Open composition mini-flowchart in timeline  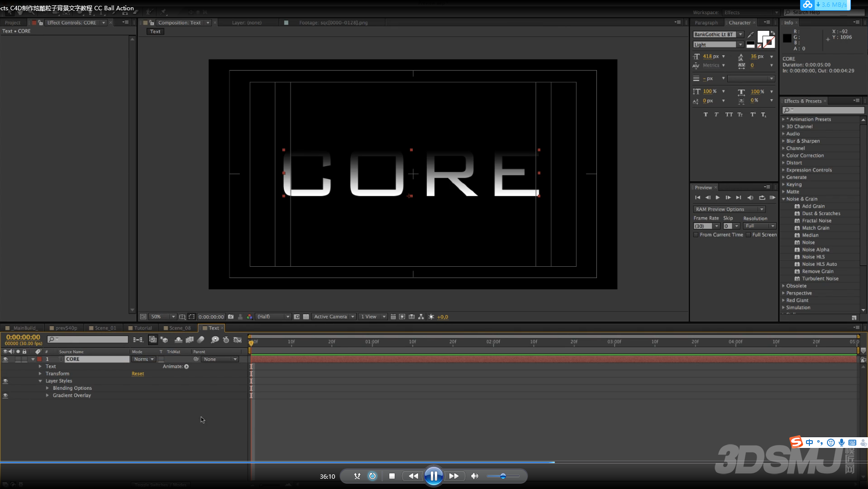click(138, 340)
